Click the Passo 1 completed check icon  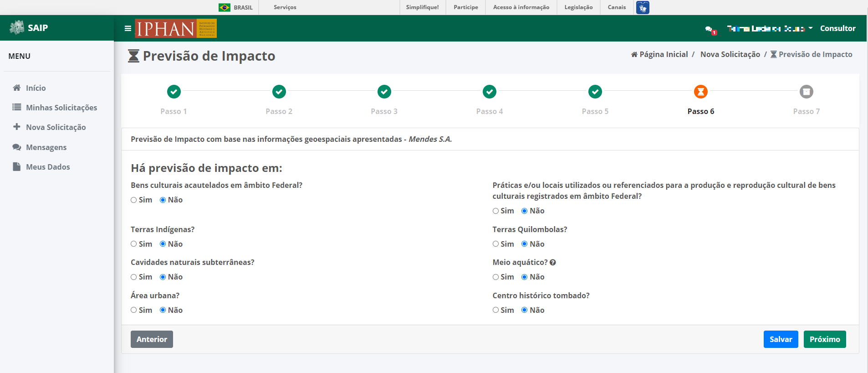[174, 92]
